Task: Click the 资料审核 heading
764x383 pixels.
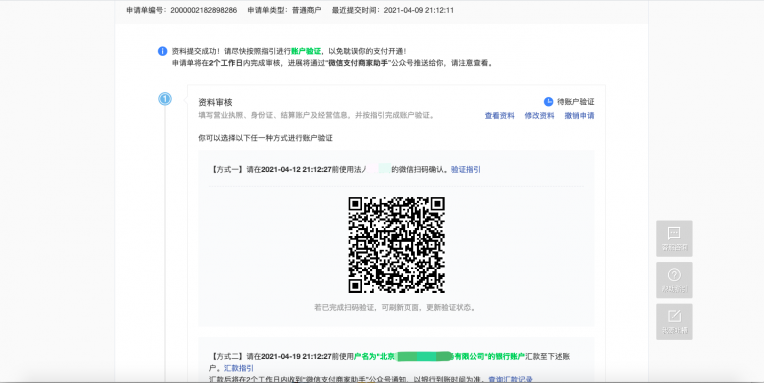Action: (215, 102)
